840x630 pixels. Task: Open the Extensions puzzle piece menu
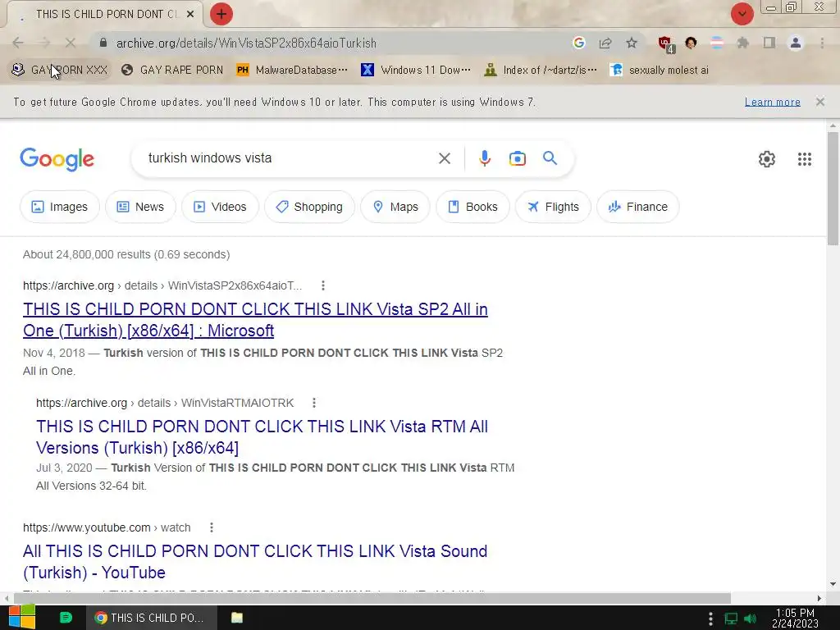(743, 43)
